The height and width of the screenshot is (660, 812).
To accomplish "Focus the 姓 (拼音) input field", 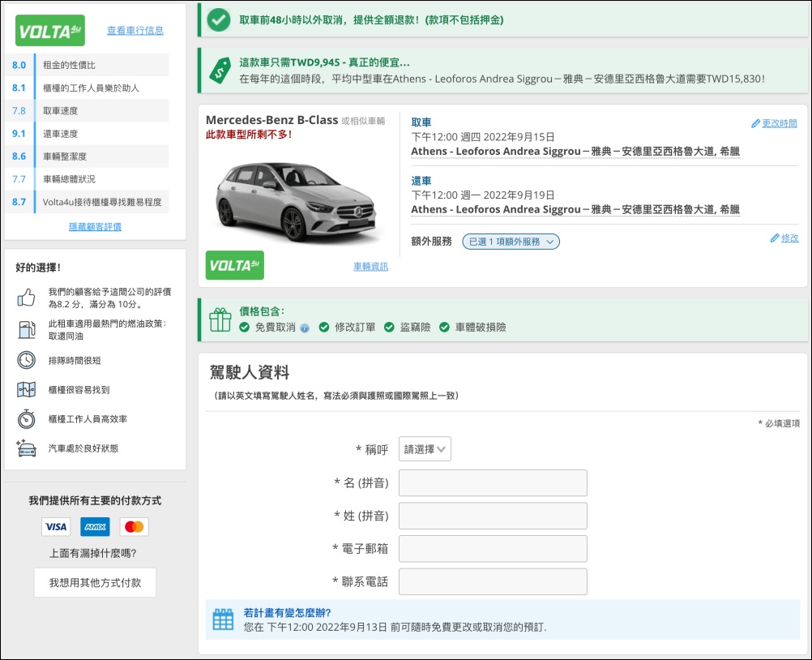I will coord(493,516).
